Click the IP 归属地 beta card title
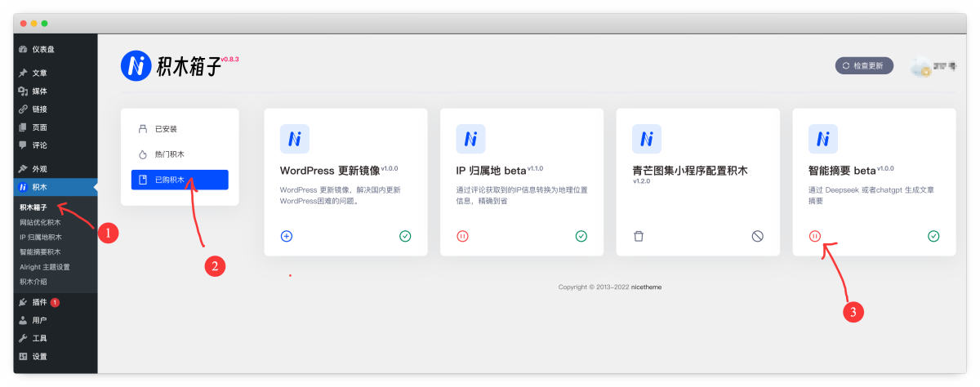The image size is (980, 387). (x=492, y=171)
